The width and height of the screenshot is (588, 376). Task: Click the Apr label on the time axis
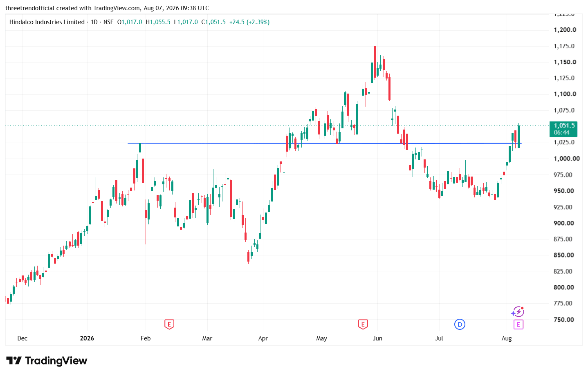[263, 338]
